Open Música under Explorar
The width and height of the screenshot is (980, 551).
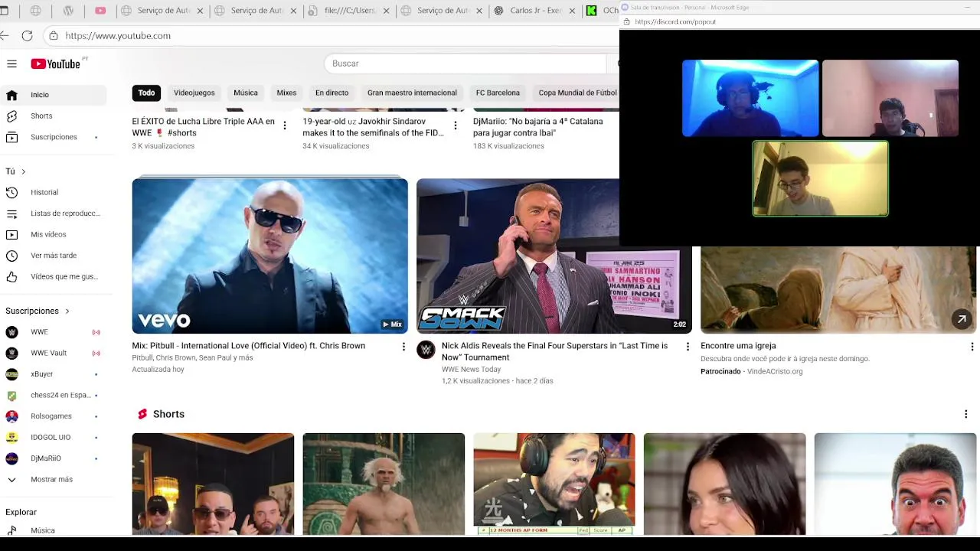pyautogui.click(x=54, y=530)
